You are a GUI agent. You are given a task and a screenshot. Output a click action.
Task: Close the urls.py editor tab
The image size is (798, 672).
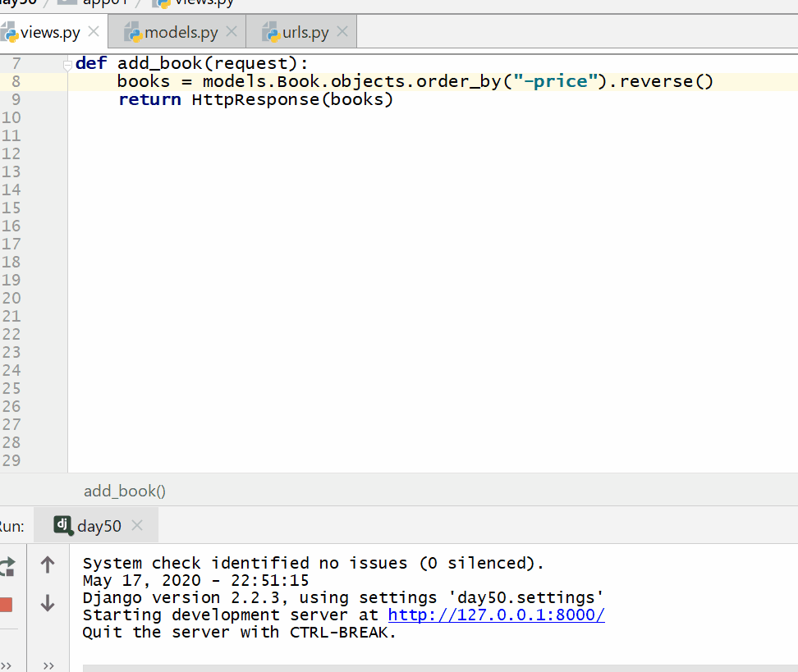(x=342, y=31)
